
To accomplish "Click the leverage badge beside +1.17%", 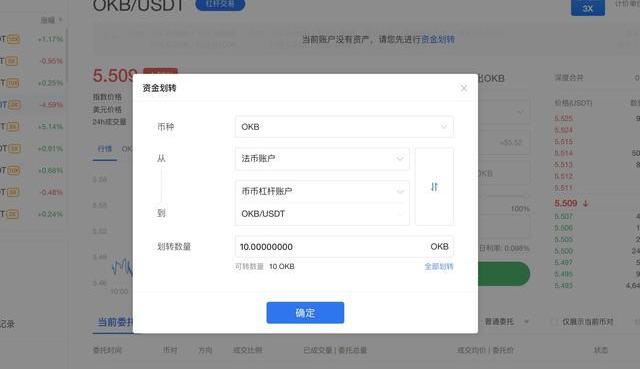I will (13, 39).
